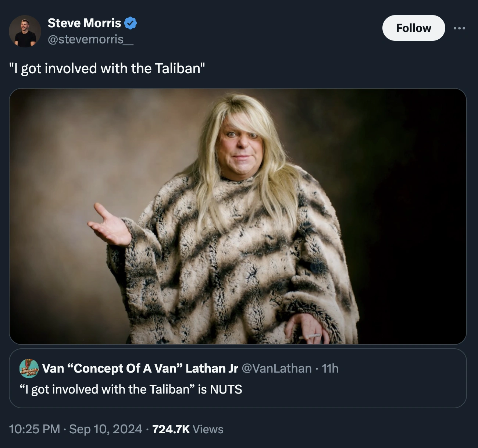
Task: Click the Follow button
Action: (414, 28)
